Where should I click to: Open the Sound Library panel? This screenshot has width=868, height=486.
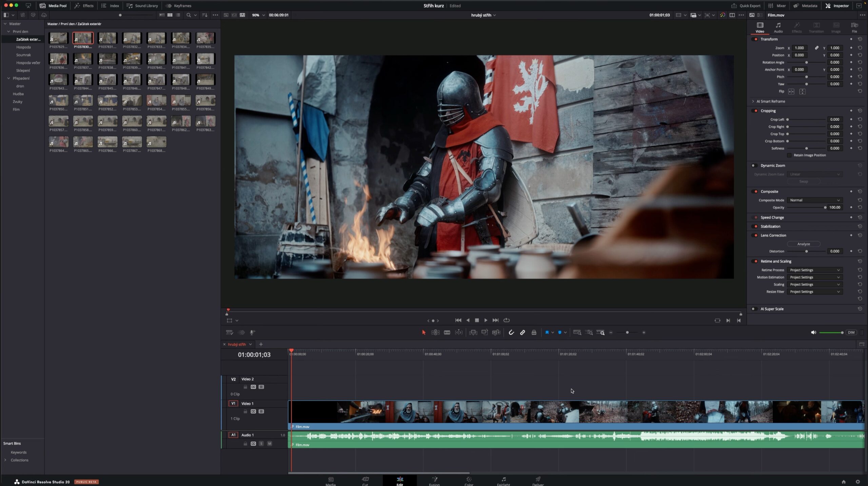pos(142,6)
